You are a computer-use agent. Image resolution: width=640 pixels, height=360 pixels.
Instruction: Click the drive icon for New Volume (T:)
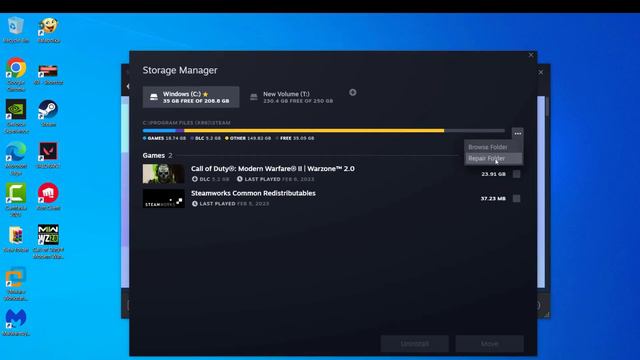point(254,97)
